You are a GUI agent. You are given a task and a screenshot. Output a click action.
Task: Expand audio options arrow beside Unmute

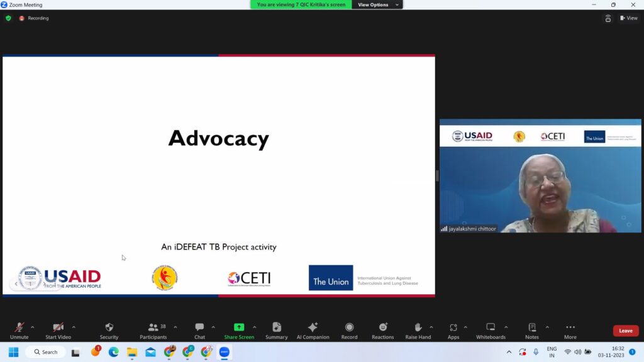click(33, 327)
